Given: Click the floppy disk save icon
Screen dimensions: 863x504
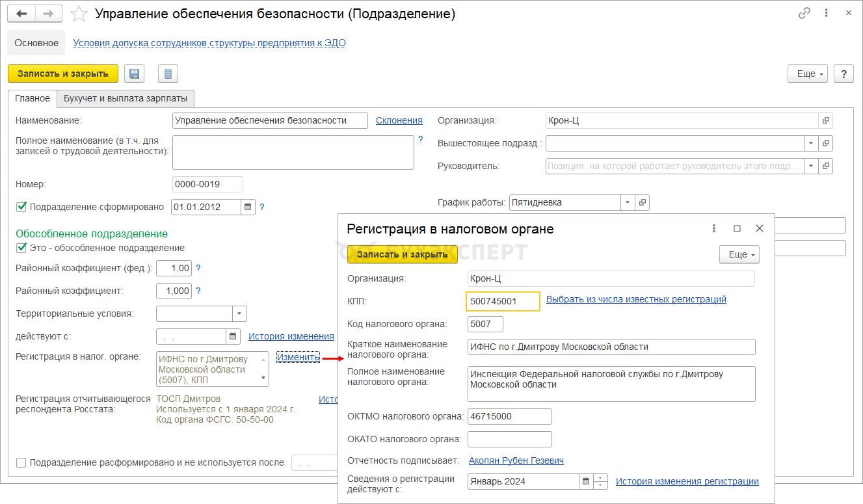Looking at the screenshot, I should 134,73.
